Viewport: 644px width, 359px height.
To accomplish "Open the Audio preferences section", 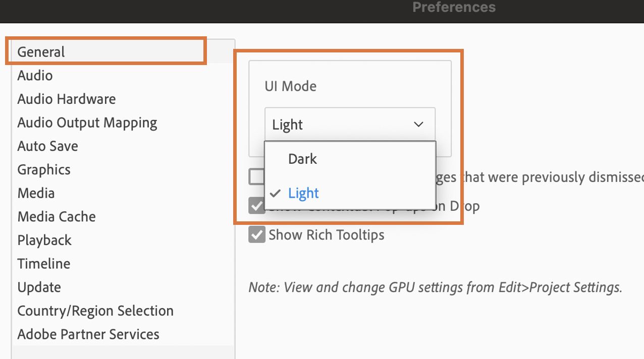I will 35,76.
